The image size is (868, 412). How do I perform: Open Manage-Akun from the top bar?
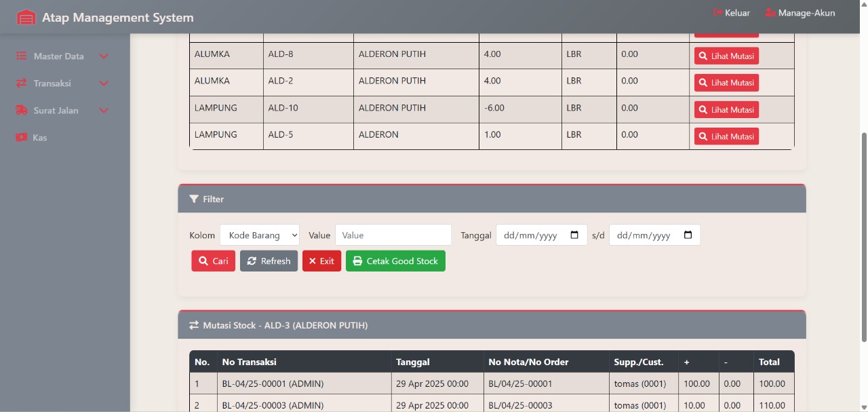807,12
